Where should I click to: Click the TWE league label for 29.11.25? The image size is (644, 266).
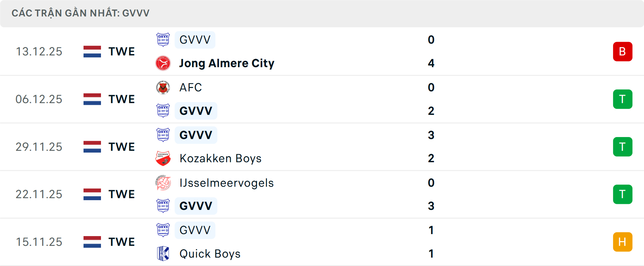pos(121,147)
